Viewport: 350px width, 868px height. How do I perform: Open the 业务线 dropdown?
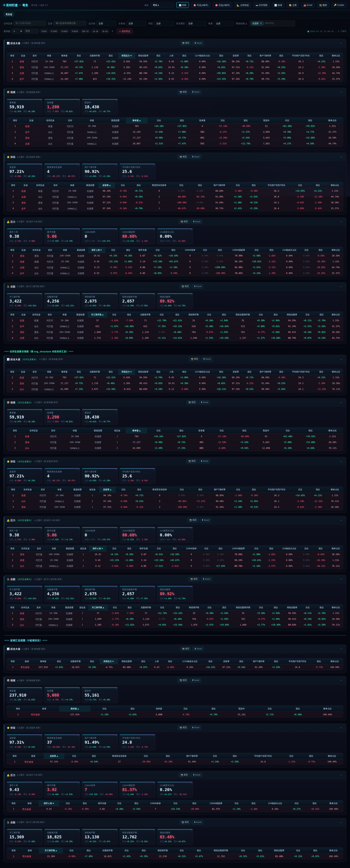136,23
